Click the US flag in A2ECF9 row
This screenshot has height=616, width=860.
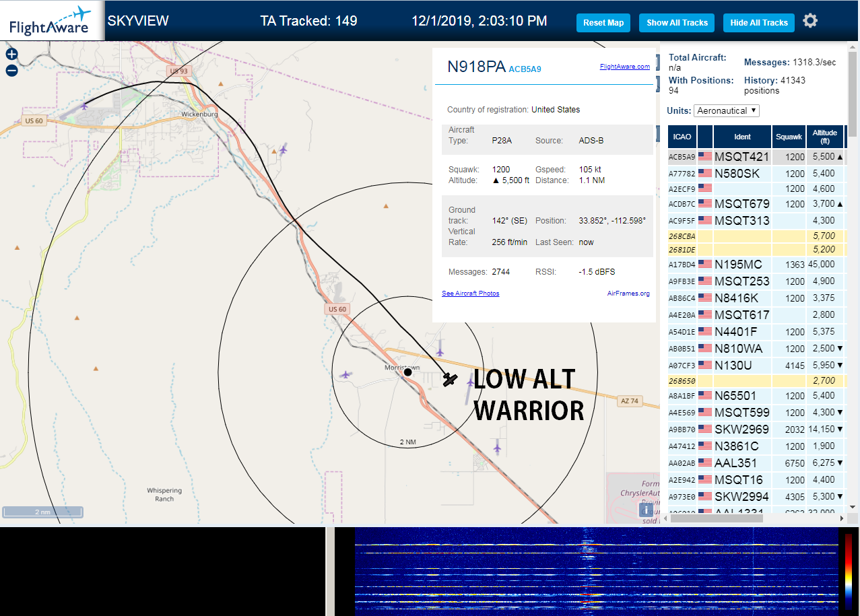pyautogui.click(x=705, y=189)
